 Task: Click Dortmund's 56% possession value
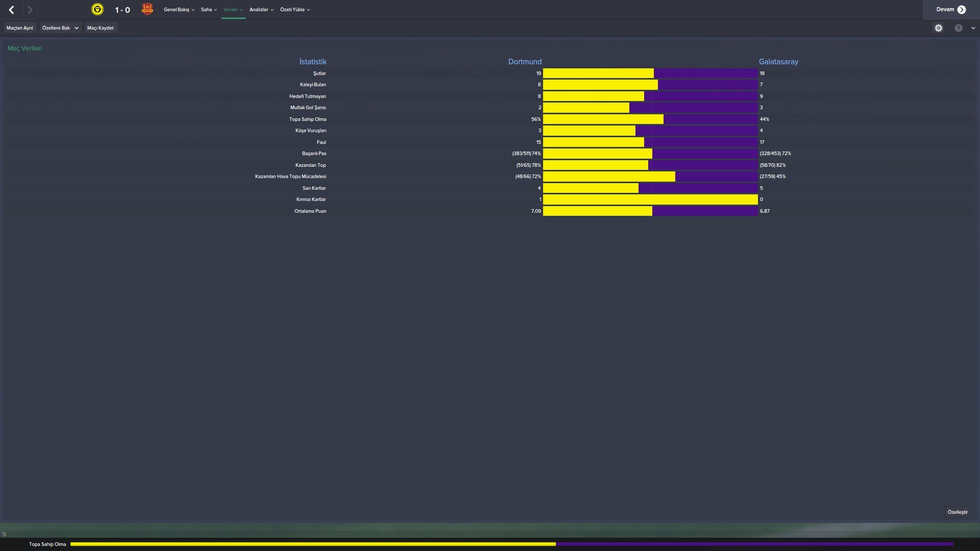(536, 119)
